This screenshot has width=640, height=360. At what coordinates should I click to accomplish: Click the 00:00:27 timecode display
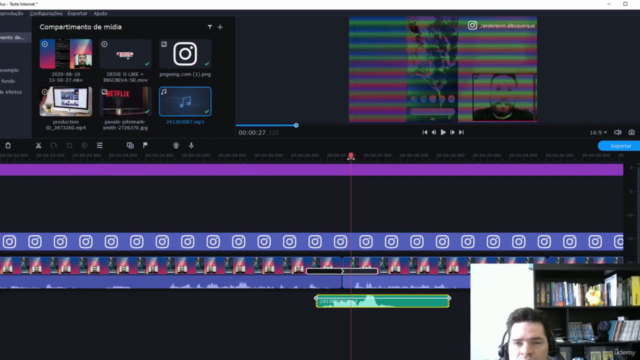tap(258, 133)
